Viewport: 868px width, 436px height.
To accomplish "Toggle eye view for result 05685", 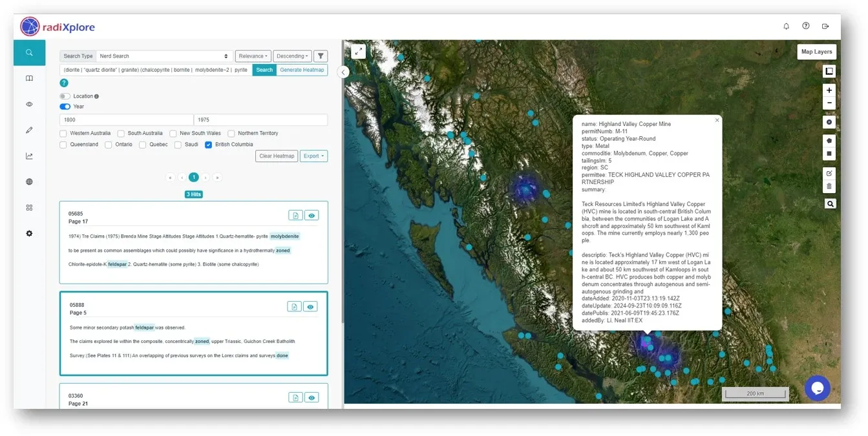I will coord(312,215).
